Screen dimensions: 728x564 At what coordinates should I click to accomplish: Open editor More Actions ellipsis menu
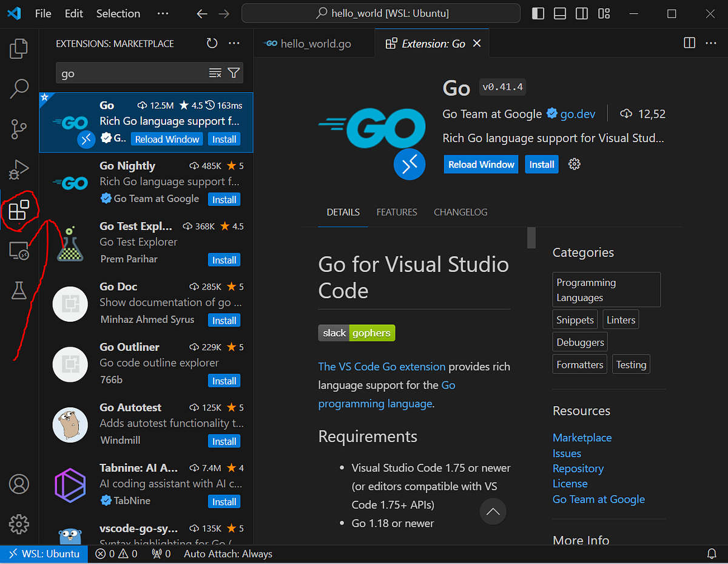pos(710,42)
